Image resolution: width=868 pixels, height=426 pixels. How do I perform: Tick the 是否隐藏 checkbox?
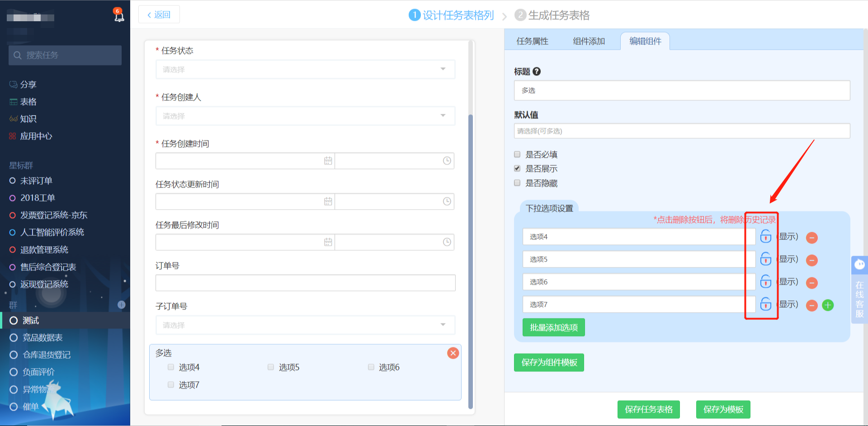click(517, 183)
